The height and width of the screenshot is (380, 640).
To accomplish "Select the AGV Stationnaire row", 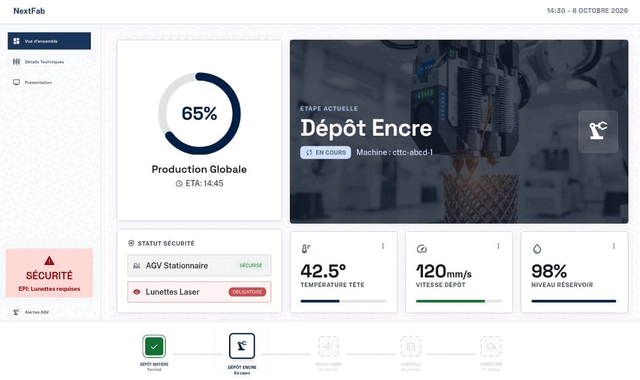I will point(199,265).
